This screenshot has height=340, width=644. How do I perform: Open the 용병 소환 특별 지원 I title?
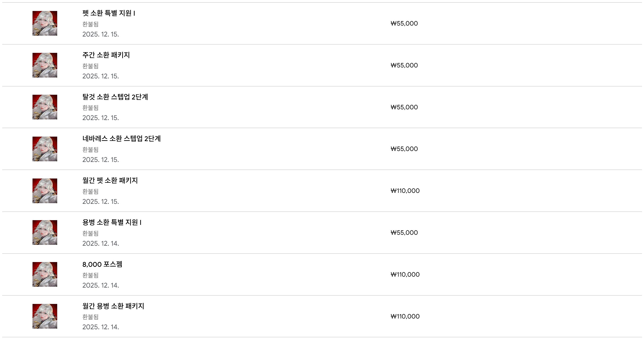point(112,222)
